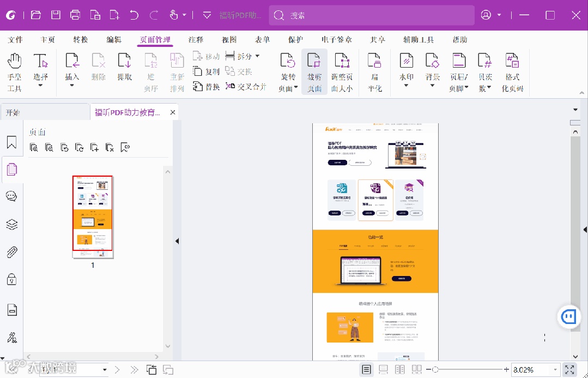
Task: Expand the 旋转页面 rotate page dropdown
Action: tap(296, 87)
